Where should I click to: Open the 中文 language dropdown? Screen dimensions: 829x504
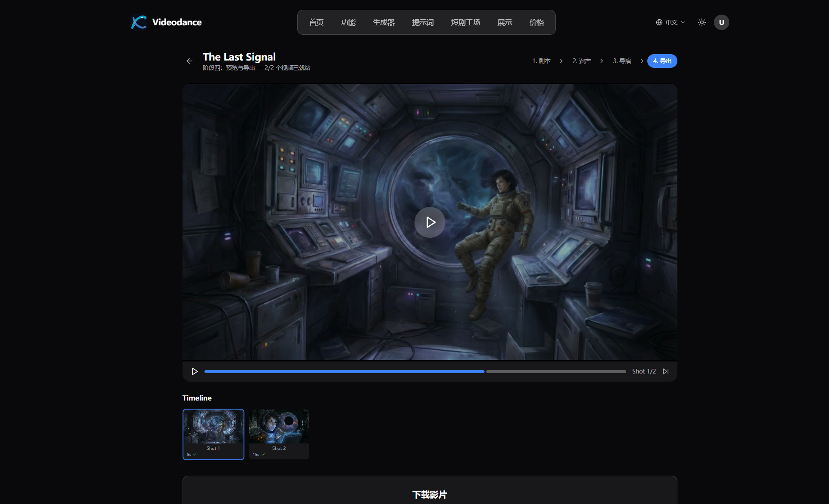[671, 22]
